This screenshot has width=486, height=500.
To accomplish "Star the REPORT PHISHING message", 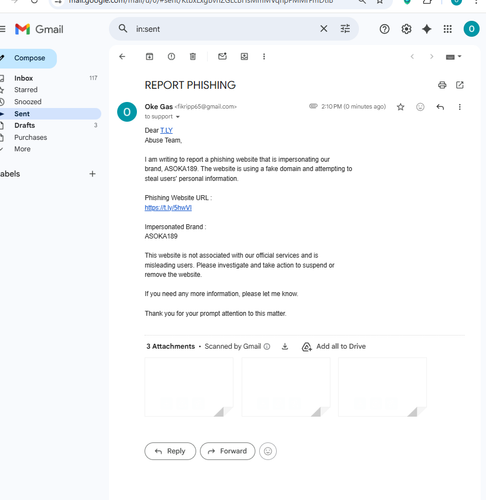I will [401, 107].
